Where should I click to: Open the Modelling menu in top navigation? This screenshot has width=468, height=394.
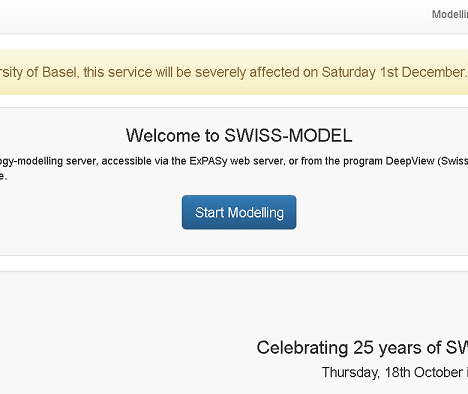click(x=450, y=14)
